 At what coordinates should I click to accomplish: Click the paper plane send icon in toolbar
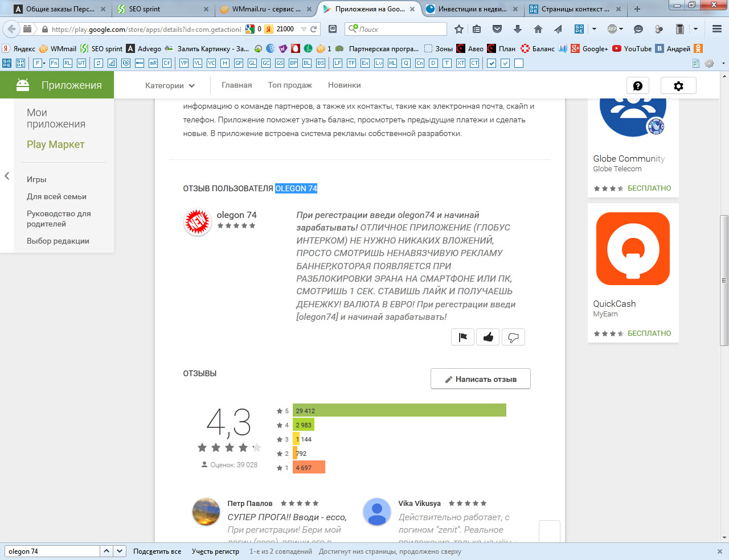[558, 29]
